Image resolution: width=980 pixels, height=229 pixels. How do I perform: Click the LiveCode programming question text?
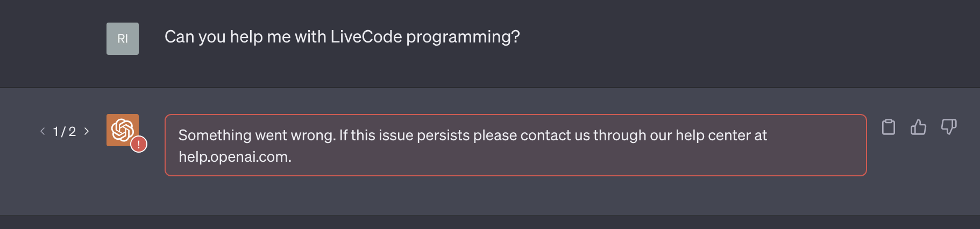tap(342, 37)
